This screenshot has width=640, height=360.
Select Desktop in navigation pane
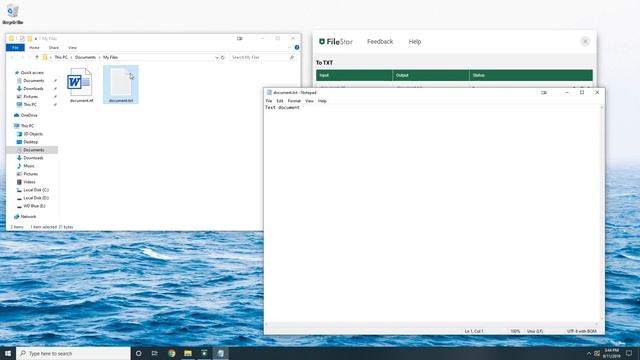click(31, 142)
